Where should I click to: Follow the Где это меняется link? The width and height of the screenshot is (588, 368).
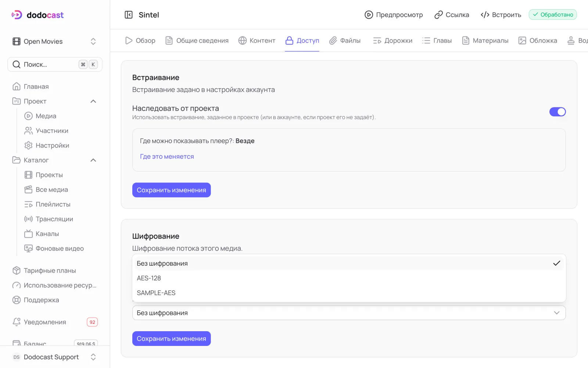coord(167,156)
